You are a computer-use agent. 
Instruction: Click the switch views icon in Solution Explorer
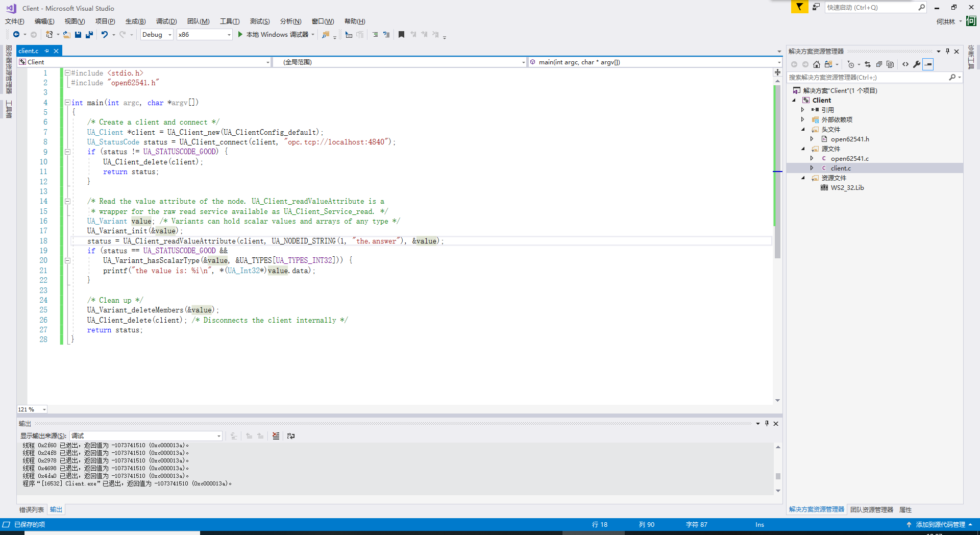pos(828,64)
